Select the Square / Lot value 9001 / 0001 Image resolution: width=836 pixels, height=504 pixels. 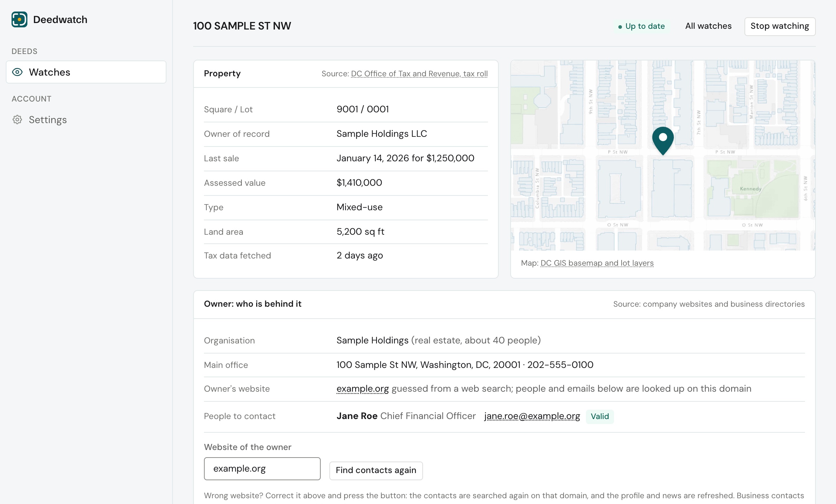pyautogui.click(x=363, y=109)
